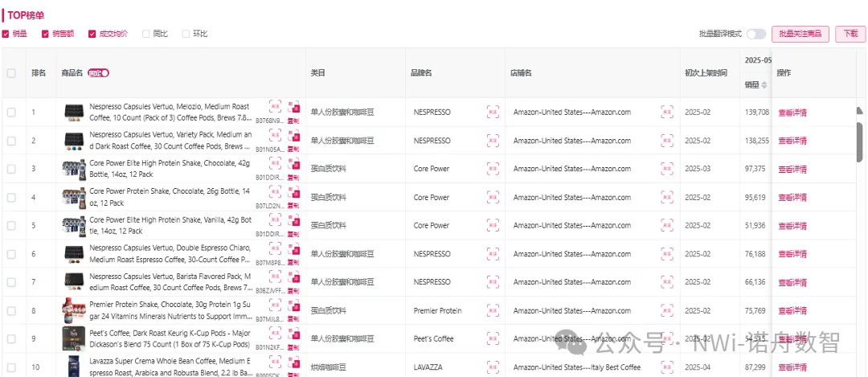Viewport: 868px width, 377px height.
Task: Click the Lavazza Super Crema product thumbnail
Action: click(x=75, y=367)
